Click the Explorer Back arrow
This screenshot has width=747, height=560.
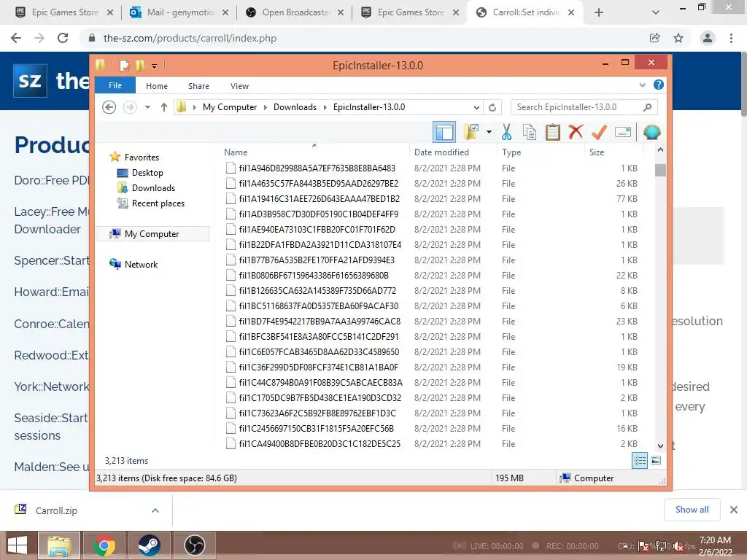pyautogui.click(x=109, y=107)
